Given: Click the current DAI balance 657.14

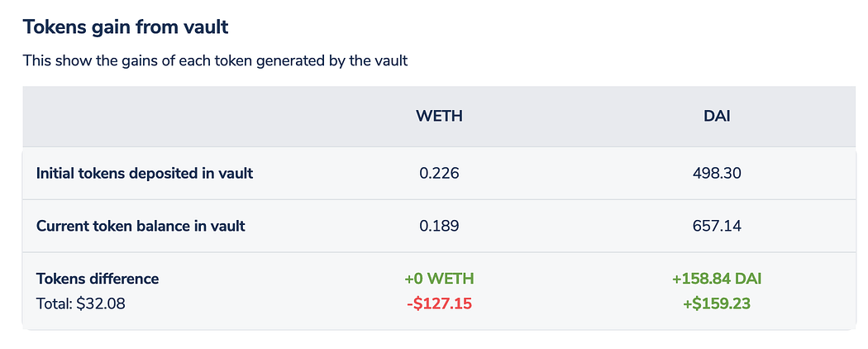Looking at the screenshot, I should [x=717, y=226].
